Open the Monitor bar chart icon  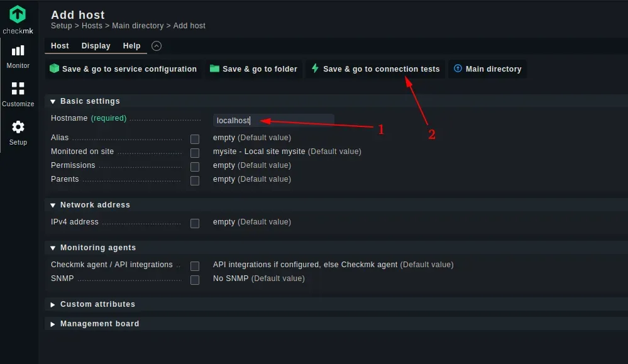click(18, 50)
